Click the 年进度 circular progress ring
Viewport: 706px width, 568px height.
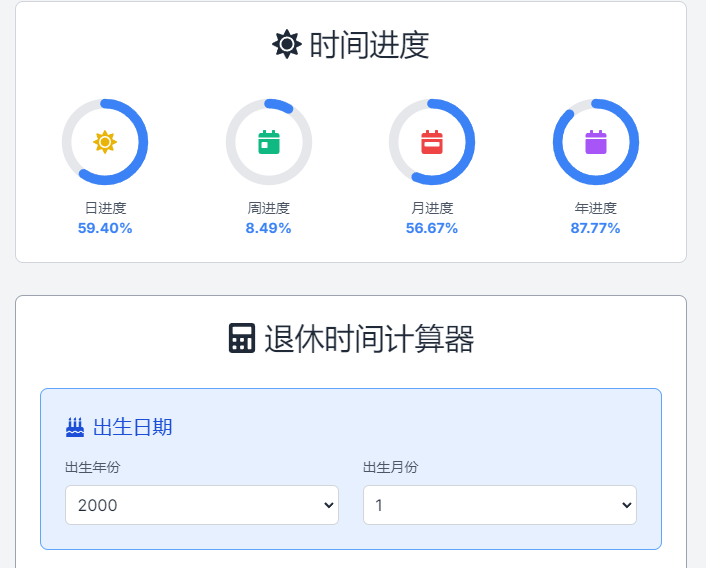click(x=596, y=142)
